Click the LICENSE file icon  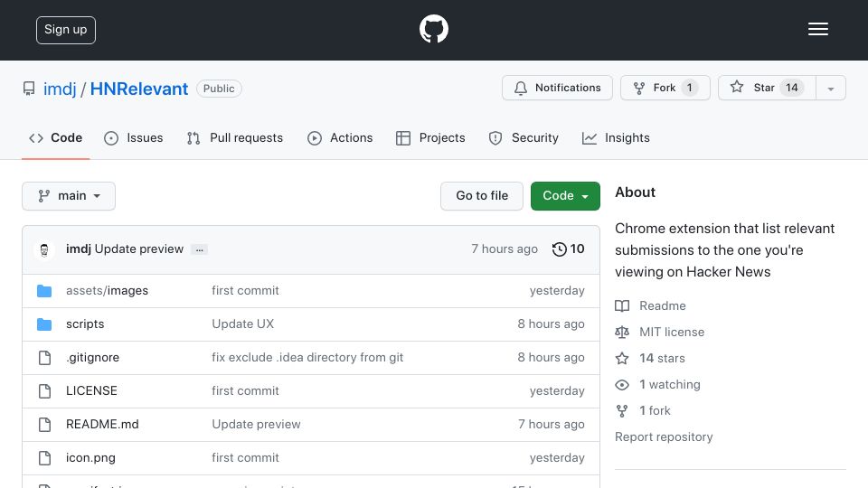(x=44, y=390)
